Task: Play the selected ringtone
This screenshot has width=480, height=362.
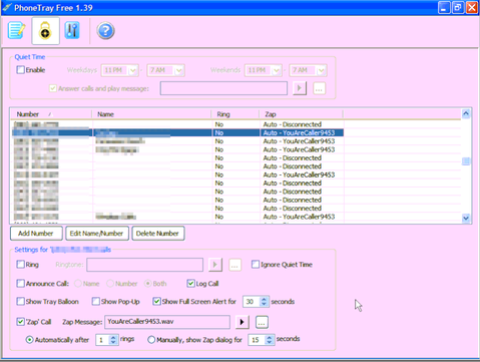Action: 215,265
